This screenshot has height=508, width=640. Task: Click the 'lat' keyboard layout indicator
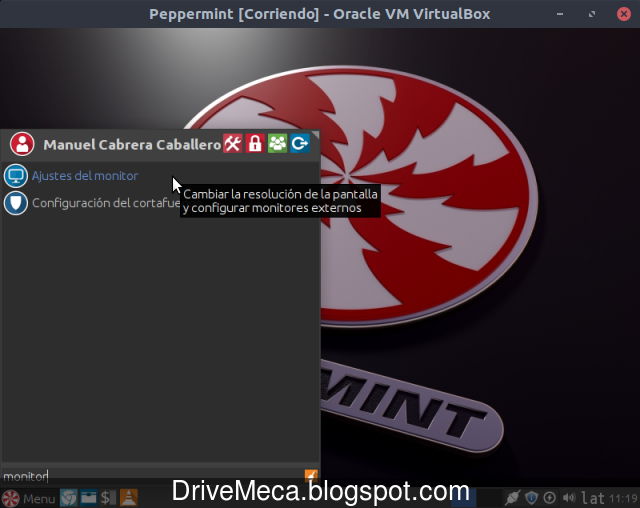[592, 498]
